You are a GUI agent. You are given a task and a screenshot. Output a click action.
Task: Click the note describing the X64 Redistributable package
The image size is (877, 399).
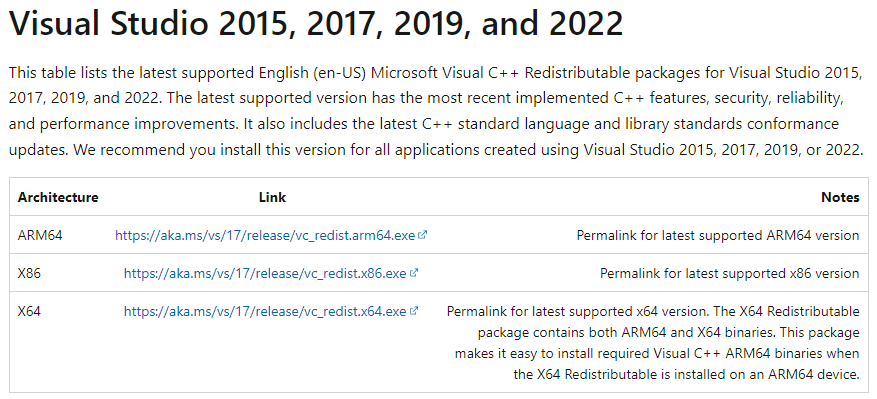tap(653, 342)
